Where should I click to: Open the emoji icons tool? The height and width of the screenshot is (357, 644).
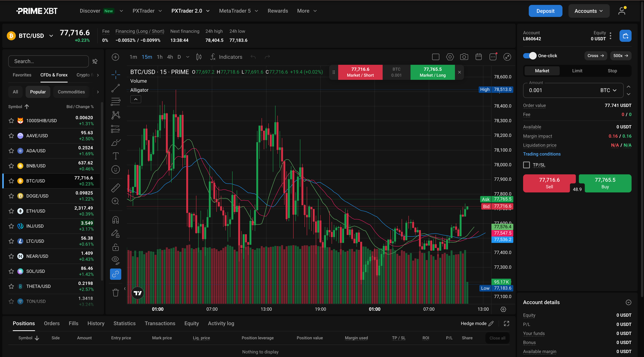pos(115,169)
